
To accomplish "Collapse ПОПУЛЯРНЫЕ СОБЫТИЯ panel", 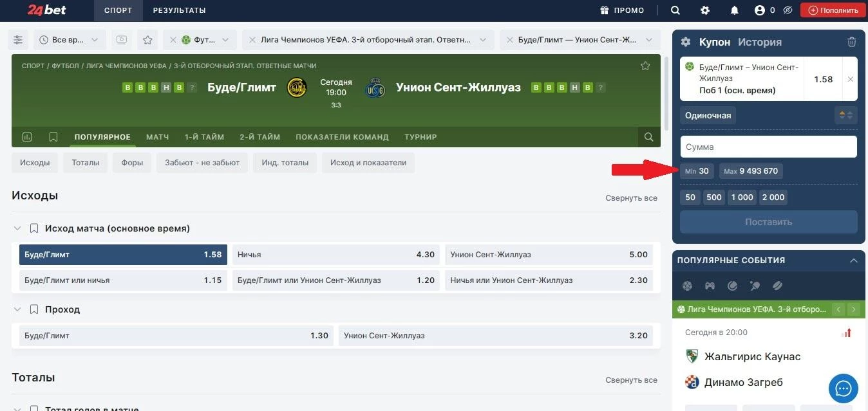I will (853, 260).
